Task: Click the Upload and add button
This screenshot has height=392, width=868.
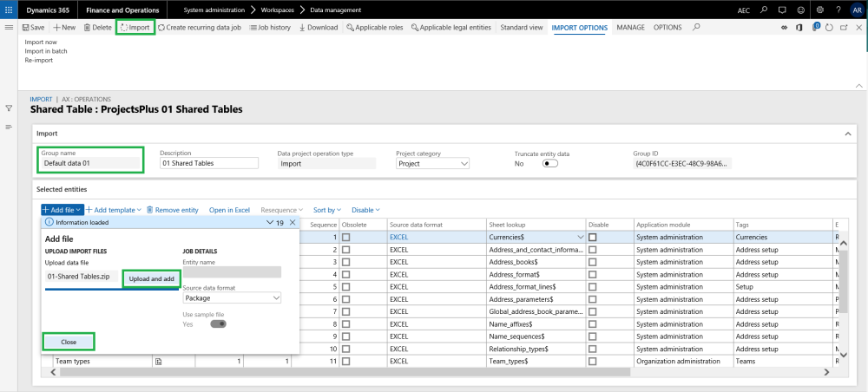Action: click(151, 278)
